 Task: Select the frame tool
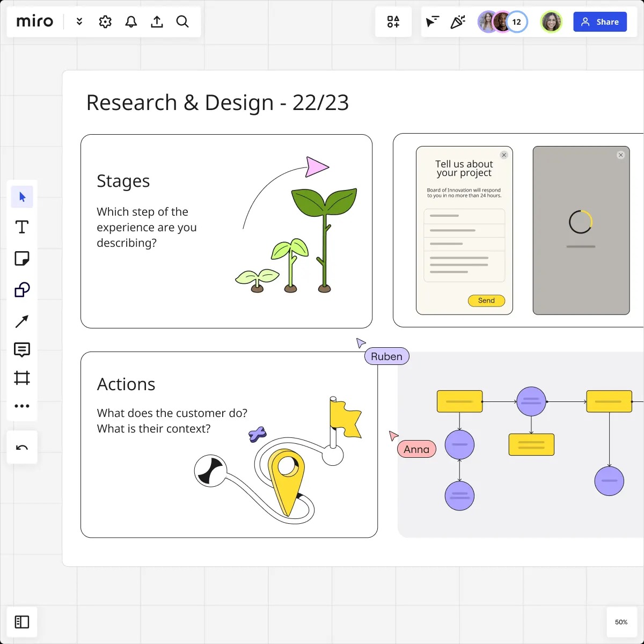[x=22, y=378]
